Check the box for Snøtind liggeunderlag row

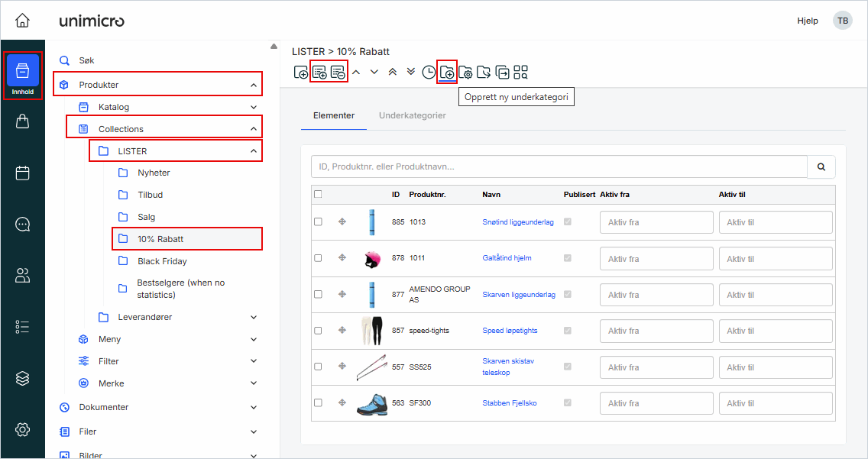318,222
